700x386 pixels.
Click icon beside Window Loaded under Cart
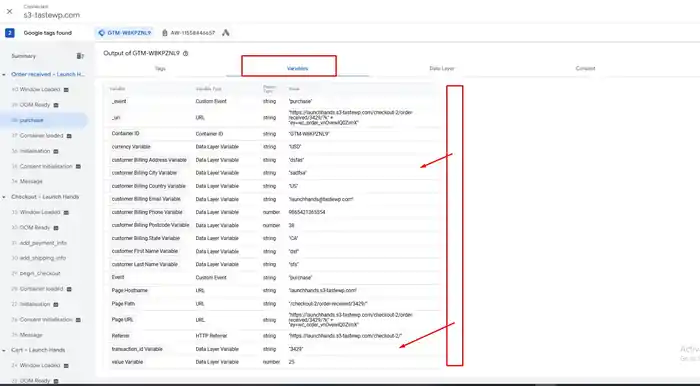click(x=66, y=366)
